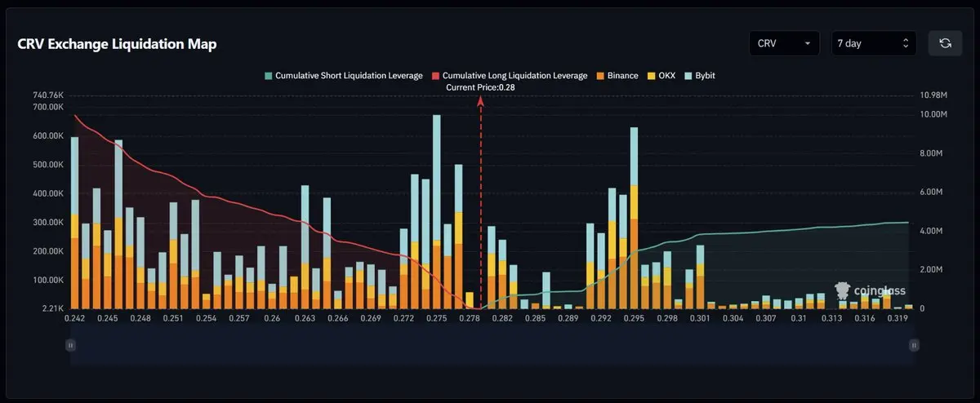Click the left zoom slider handle
Viewport: 980px width, 403px height.
pyautogui.click(x=70, y=346)
